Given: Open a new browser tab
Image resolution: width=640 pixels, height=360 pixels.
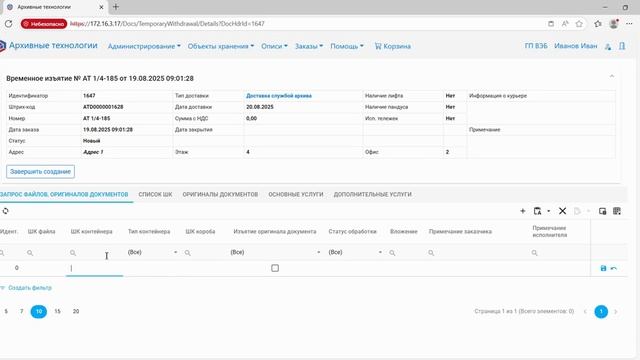Looking at the screenshot, I should click(x=116, y=7).
